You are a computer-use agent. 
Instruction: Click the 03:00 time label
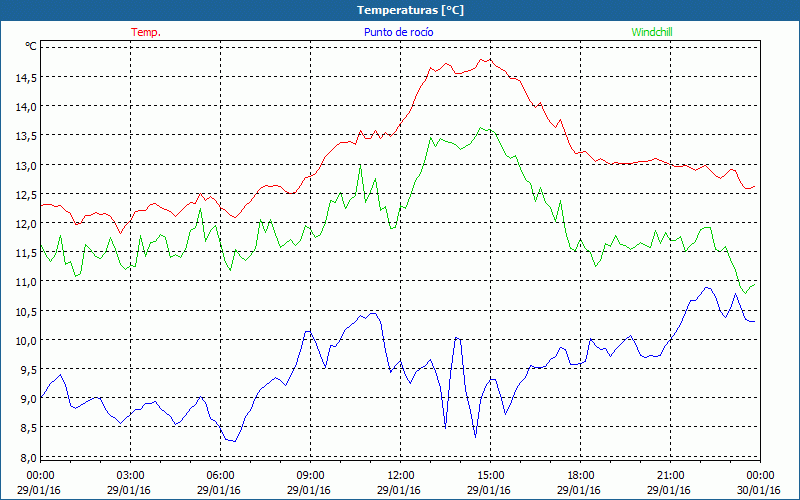[x=130, y=476]
